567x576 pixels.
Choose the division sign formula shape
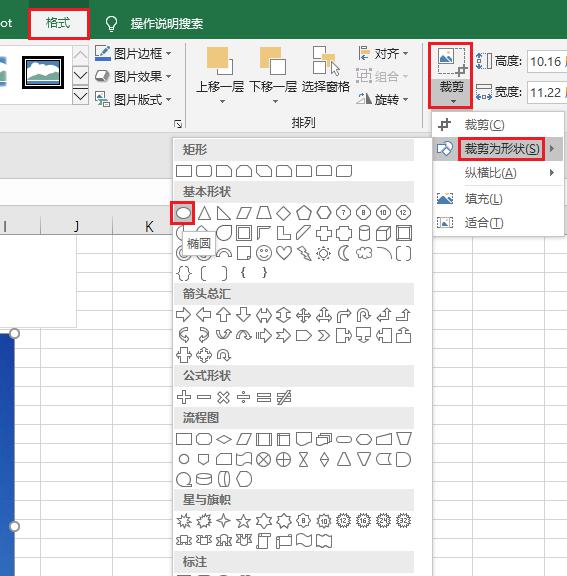[x=243, y=397]
